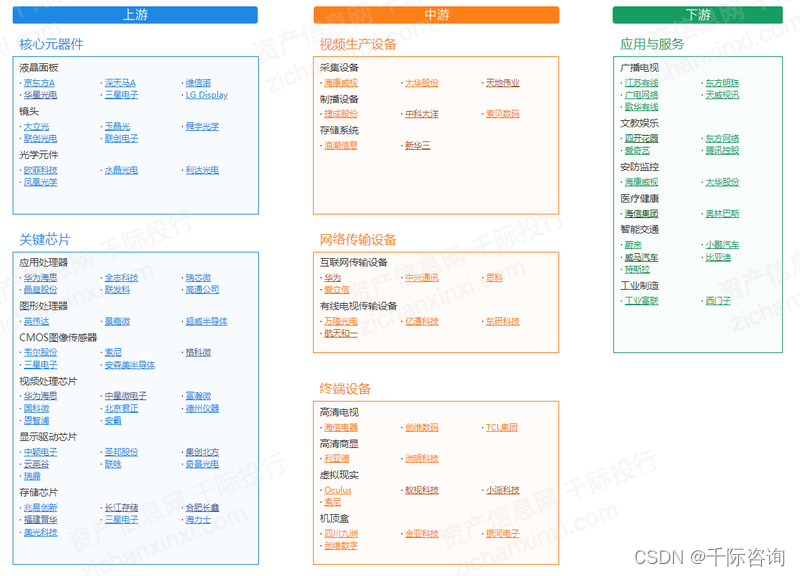Open the 长江存储 link
This screenshot has width=800, height=576.
click(x=121, y=508)
